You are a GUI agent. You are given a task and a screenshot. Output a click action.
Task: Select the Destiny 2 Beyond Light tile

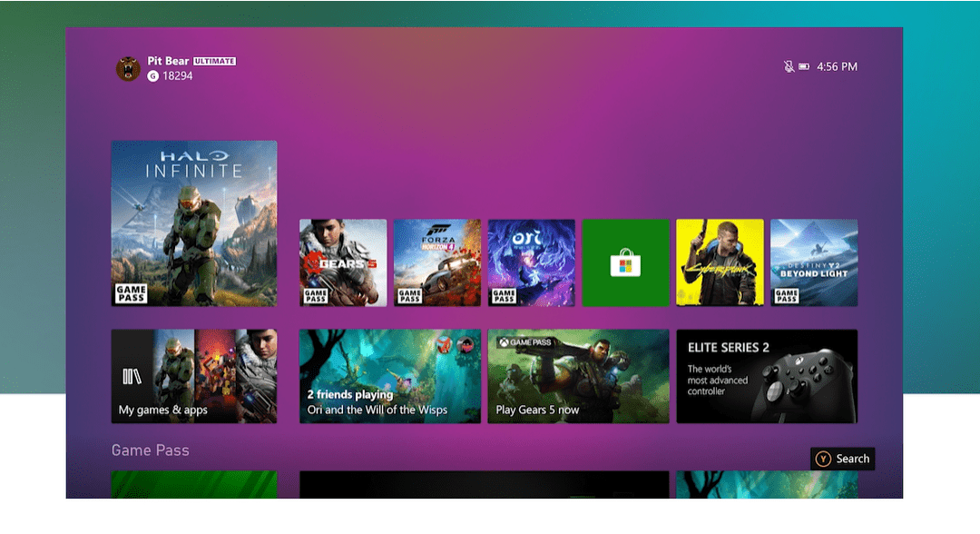814,262
